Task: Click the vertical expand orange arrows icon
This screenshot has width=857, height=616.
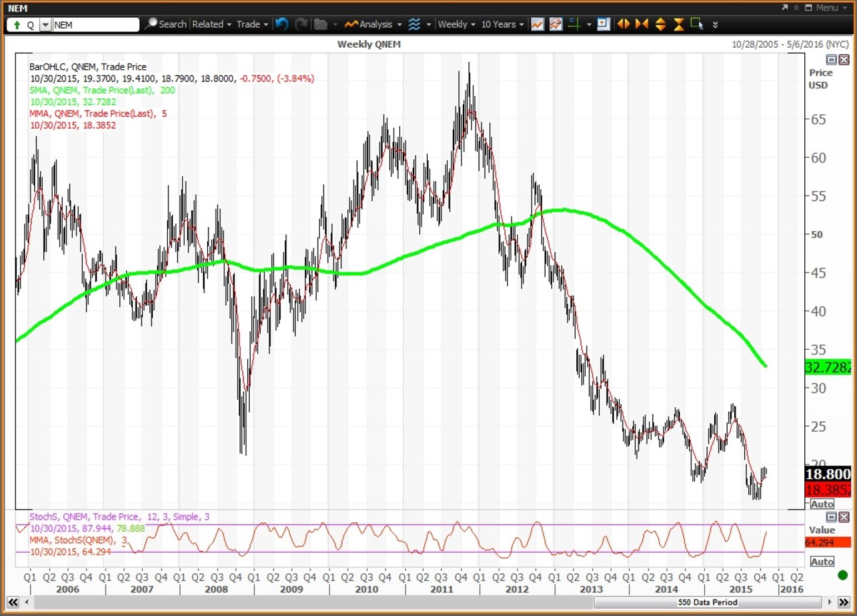Action: pyautogui.click(x=661, y=24)
